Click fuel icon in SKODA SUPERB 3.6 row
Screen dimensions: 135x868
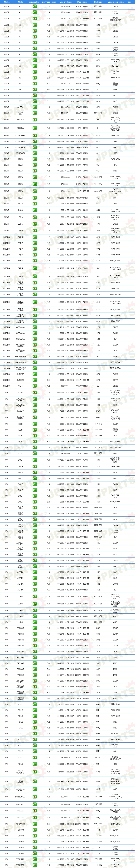tap(34, 380)
